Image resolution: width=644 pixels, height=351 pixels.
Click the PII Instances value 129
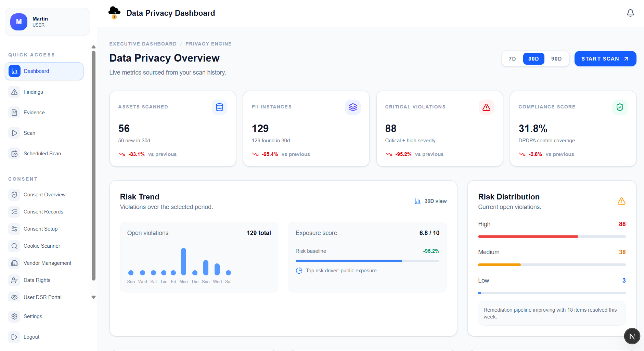260,129
